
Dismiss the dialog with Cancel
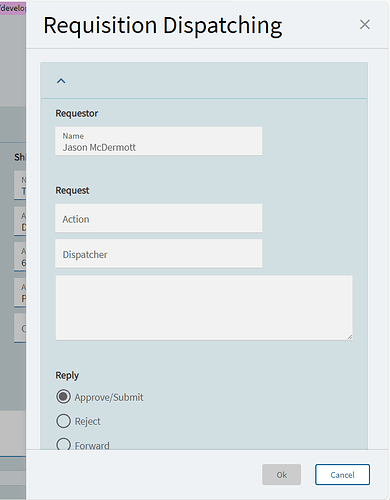click(x=342, y=475)
